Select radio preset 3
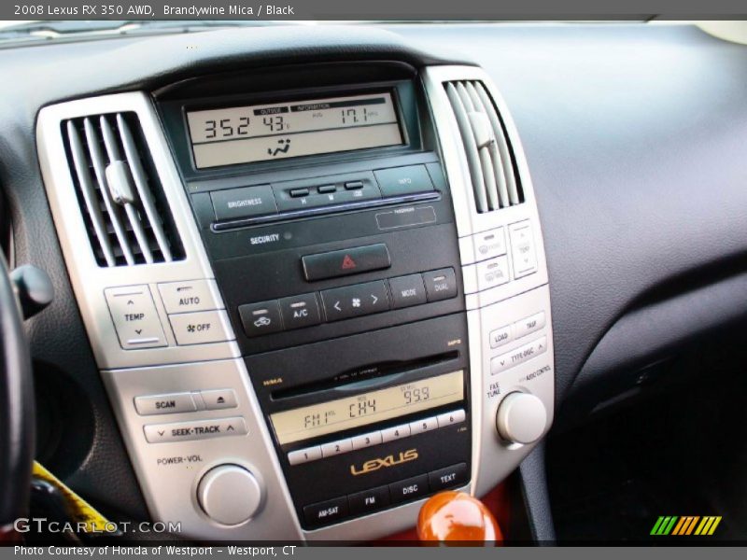Image resolution: width=747 pixels, height=560 pixels. click(x=367, y=441)
